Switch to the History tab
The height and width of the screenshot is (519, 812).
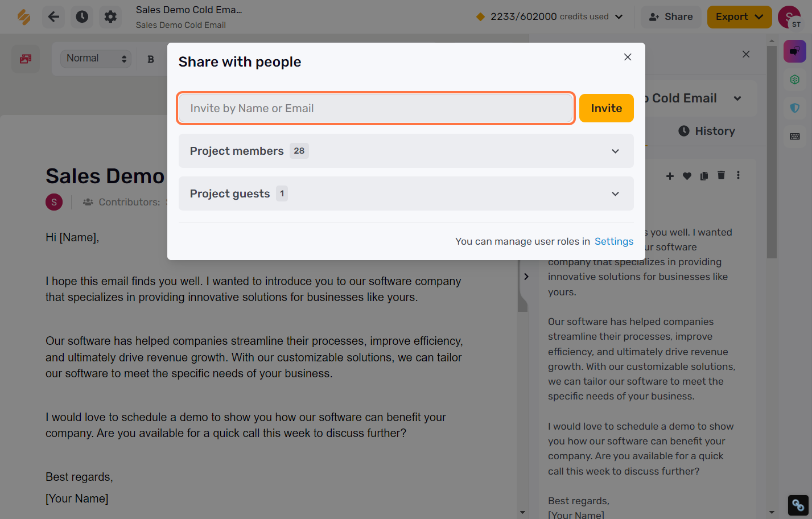707,131
